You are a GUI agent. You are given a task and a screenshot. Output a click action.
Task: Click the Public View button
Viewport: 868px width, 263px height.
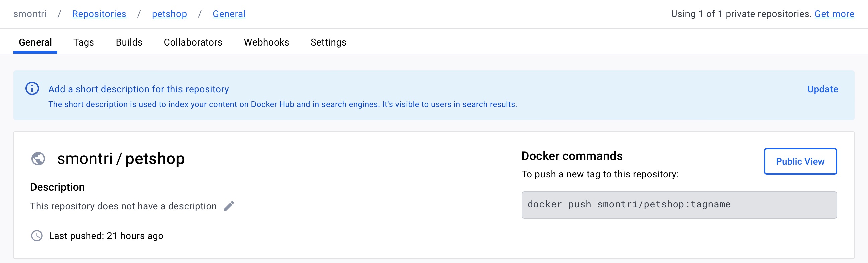point(800,161)
